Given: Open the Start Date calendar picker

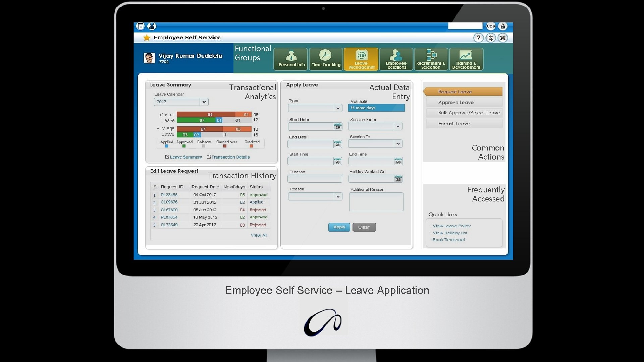Looking at the screenshot, I should 338,127.
